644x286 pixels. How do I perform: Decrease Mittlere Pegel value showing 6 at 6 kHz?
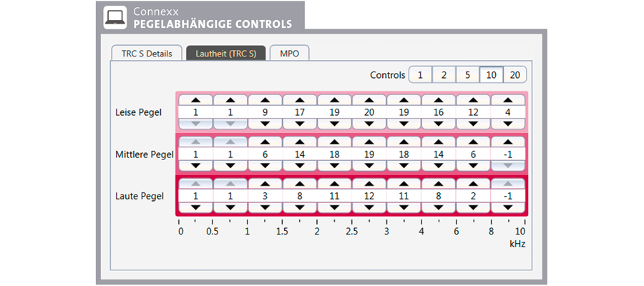[x=473, y=166]
